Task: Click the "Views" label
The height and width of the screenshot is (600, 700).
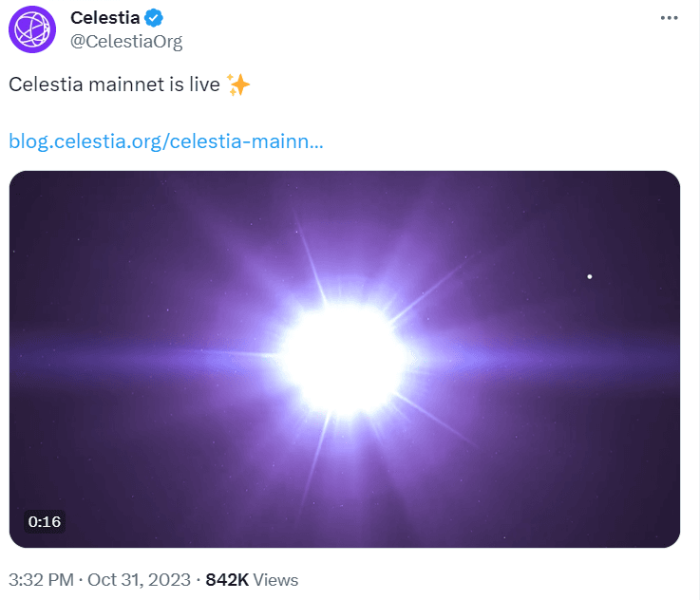Action: tap(275, 579)
